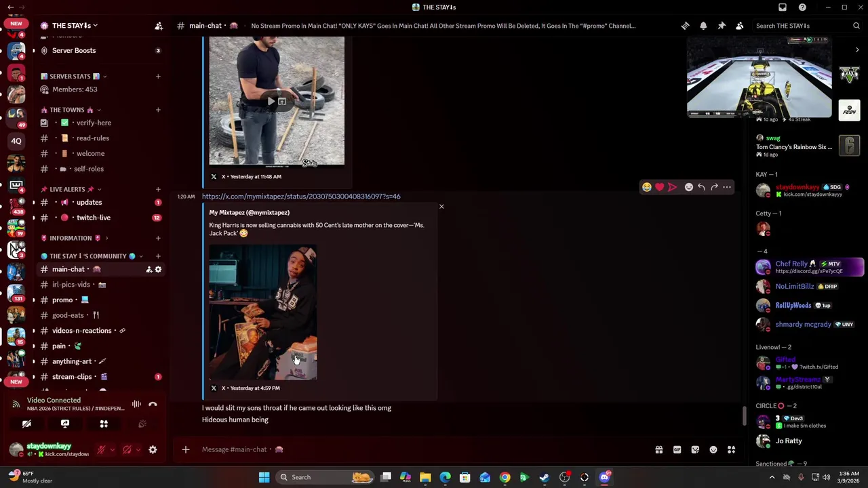868x488 pixels.
Task: Open Steam from the taskbar
Action: pos(544,477)
